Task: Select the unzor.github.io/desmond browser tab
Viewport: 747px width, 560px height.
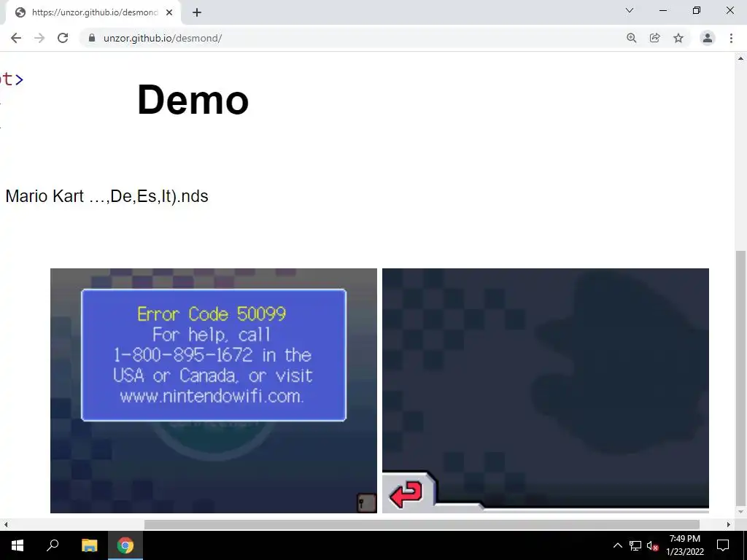Action: click(x=93, y=12)
